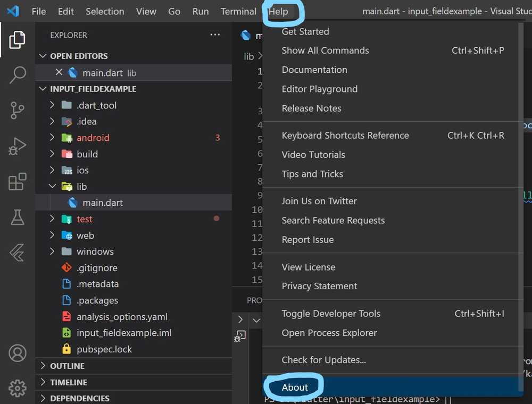532x404 pixels.
Task: Open the Edit menu
Action: click(x=66, y=12)
